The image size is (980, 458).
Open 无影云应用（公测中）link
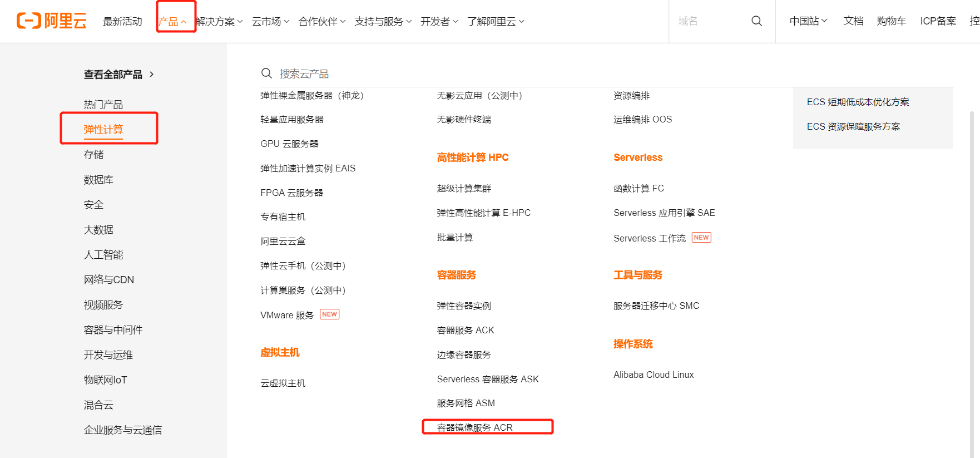[x=479, y=95]
